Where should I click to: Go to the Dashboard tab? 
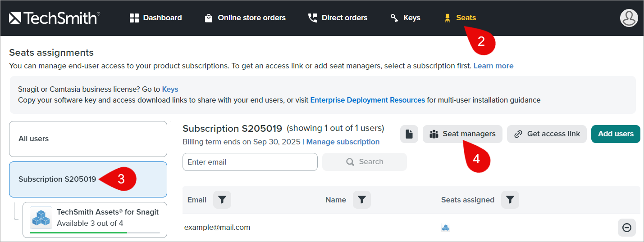(155, 18)
